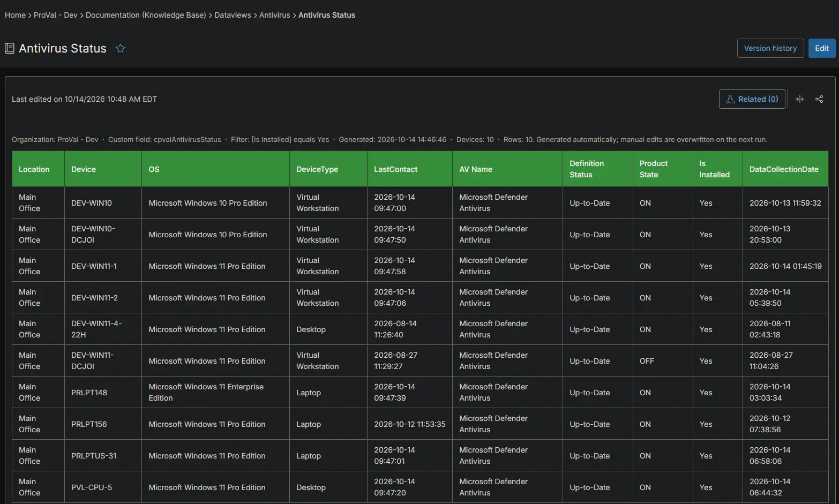839x504 pixels.
Task: Open the Related (0) items button
Action: pos(752,99)
